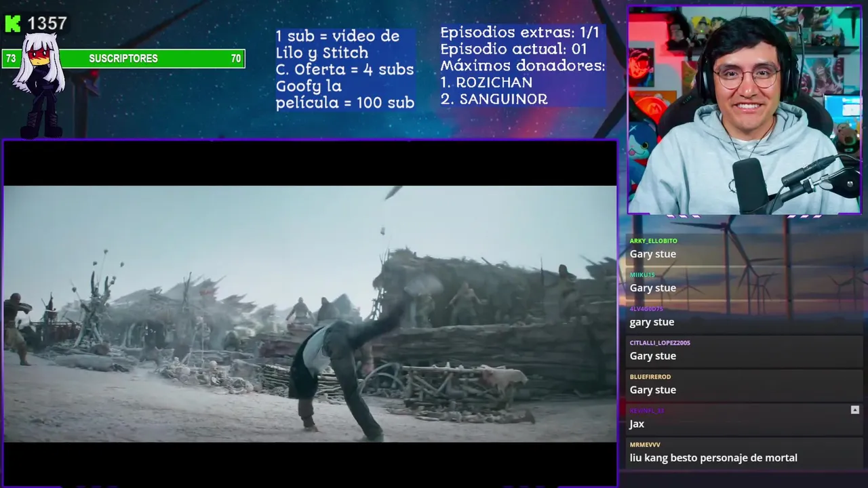
Task: Click username MIIKU15 in chat
Action: [x=642, y=274]
